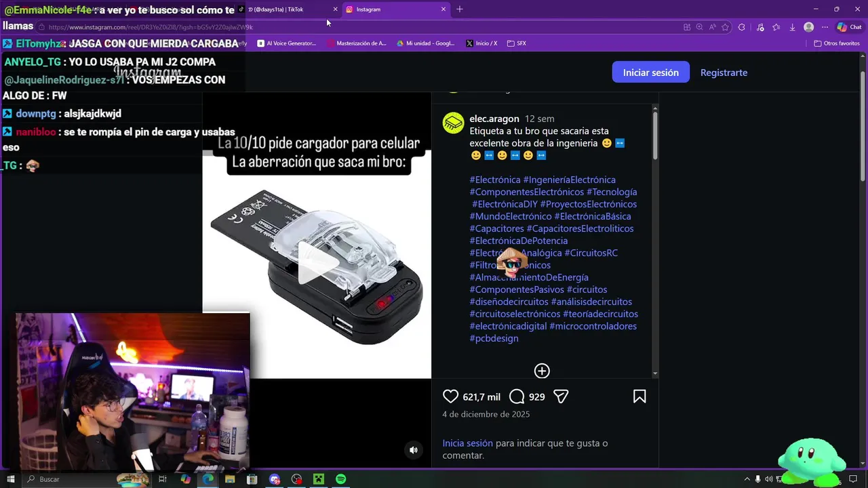Image resolution: width=868 pixels, height=488 pixels.
Task: Open the browser profile avatar
Action: pos(808,27)
